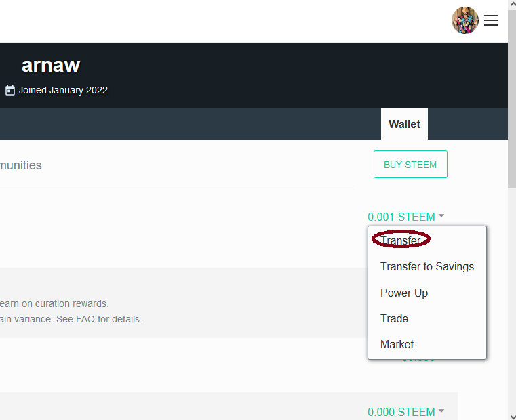
Task: Select Transfer from the dropdown menu
Action: click(x=401, y=240)
